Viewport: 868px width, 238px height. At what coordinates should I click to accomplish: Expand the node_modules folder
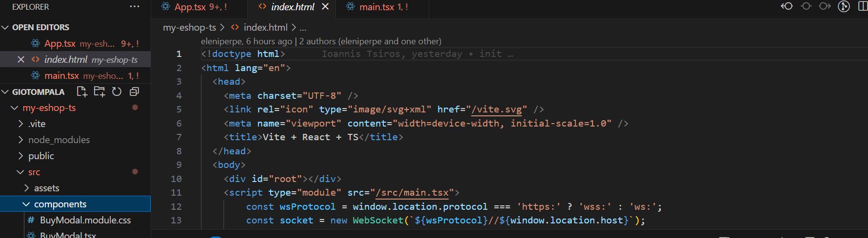20,140
